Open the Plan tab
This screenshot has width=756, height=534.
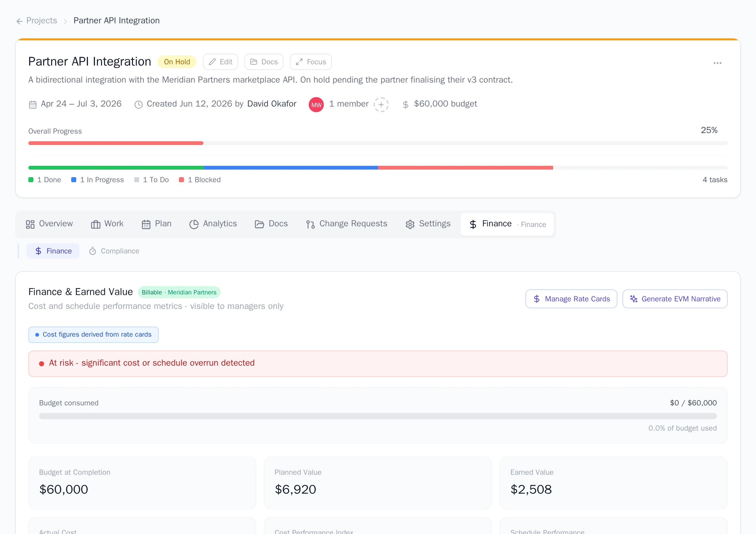157,224
